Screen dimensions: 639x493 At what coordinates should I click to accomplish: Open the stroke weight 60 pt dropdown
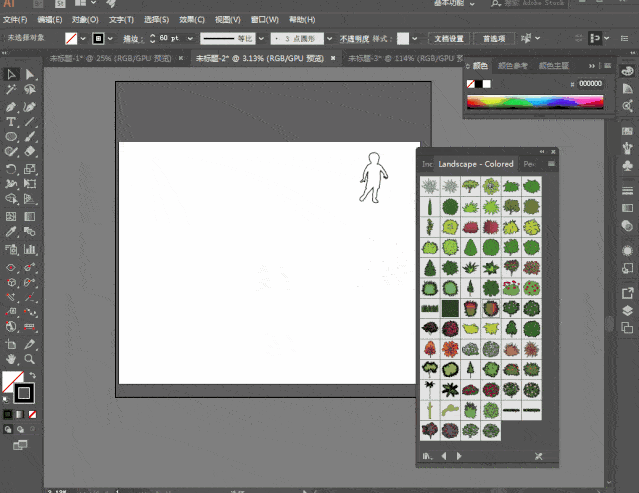pyautogui.click(x=188, y=39)
